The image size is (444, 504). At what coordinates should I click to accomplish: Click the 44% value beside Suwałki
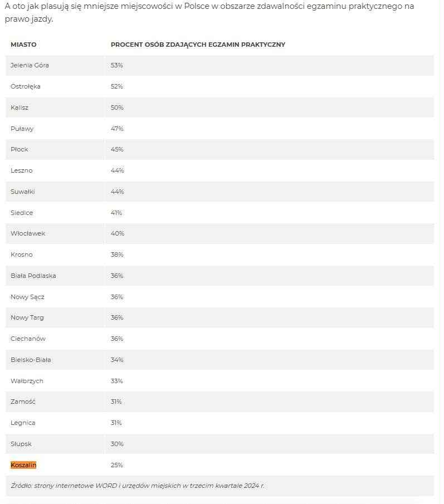tap(117, 192)
